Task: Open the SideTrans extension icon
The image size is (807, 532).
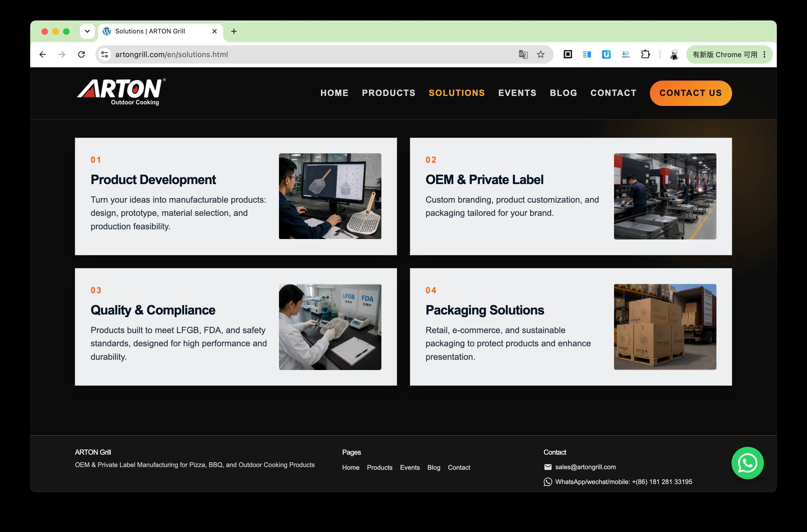Action: 626,54
